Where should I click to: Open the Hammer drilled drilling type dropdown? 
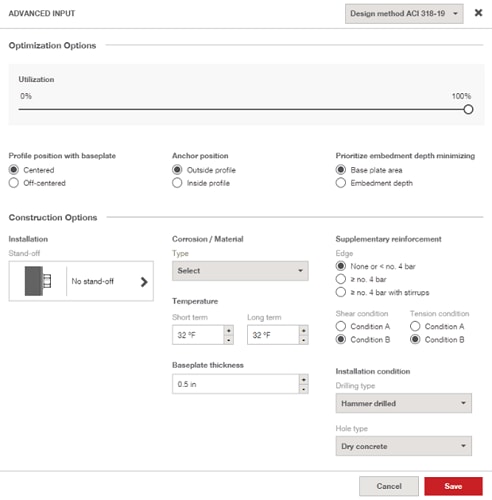point(404,403)
